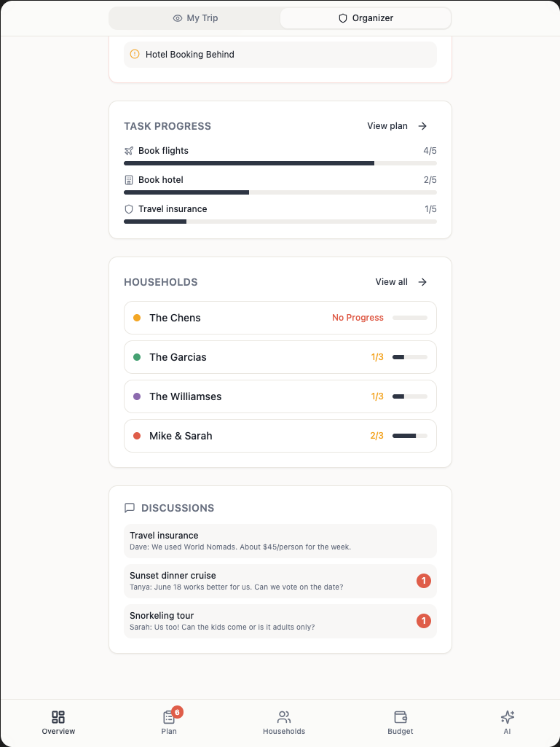
Task: Open the Budget wallet icon
Action: (400, 717)
